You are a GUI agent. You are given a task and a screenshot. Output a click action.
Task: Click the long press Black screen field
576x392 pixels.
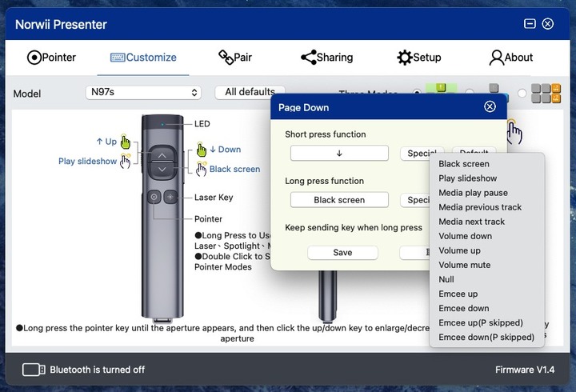[x=339, y=200]
